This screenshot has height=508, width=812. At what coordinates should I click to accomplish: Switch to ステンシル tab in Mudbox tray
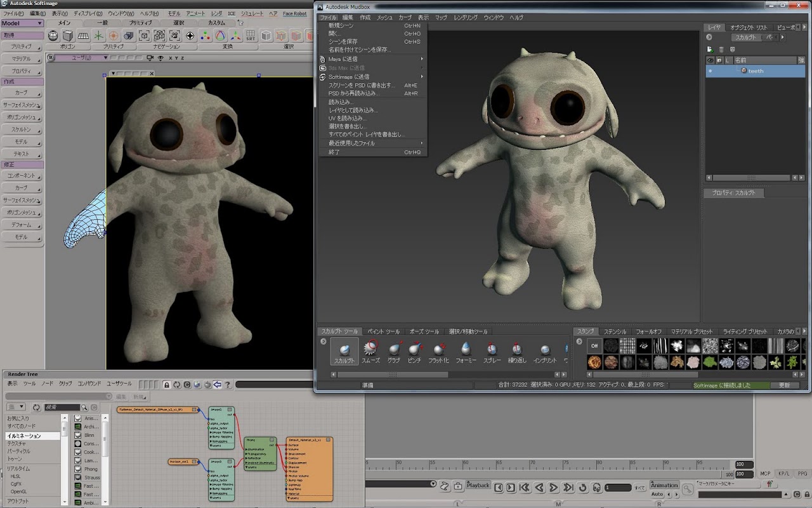pos(615,331)
